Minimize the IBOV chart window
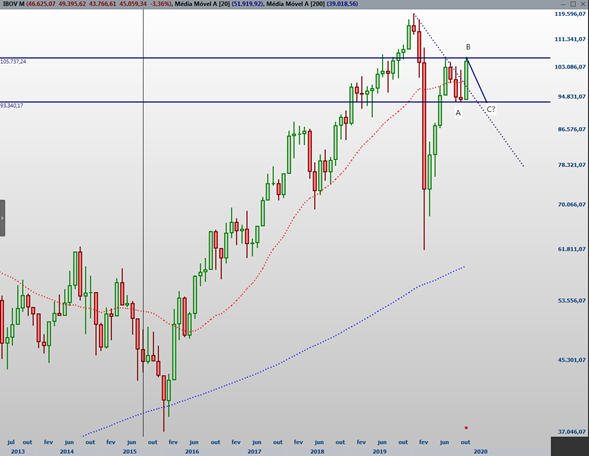589x456 pixels. 563,4
